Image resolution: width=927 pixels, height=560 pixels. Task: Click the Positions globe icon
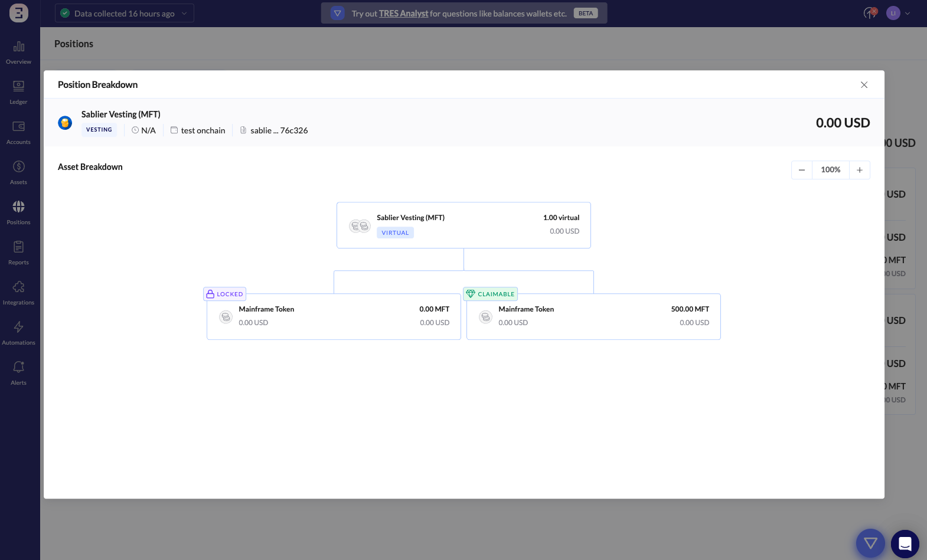point(19,208)
